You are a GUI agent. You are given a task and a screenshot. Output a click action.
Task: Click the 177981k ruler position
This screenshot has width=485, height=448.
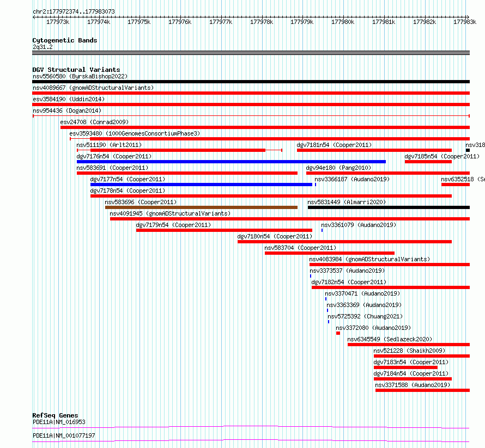click(x=384, y=22)
